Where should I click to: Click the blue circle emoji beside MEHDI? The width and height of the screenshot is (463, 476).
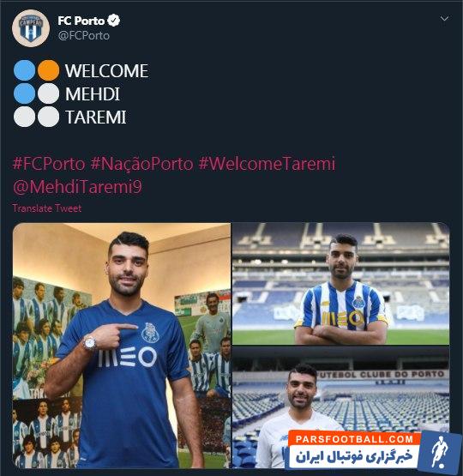click(x=24, y=93)
